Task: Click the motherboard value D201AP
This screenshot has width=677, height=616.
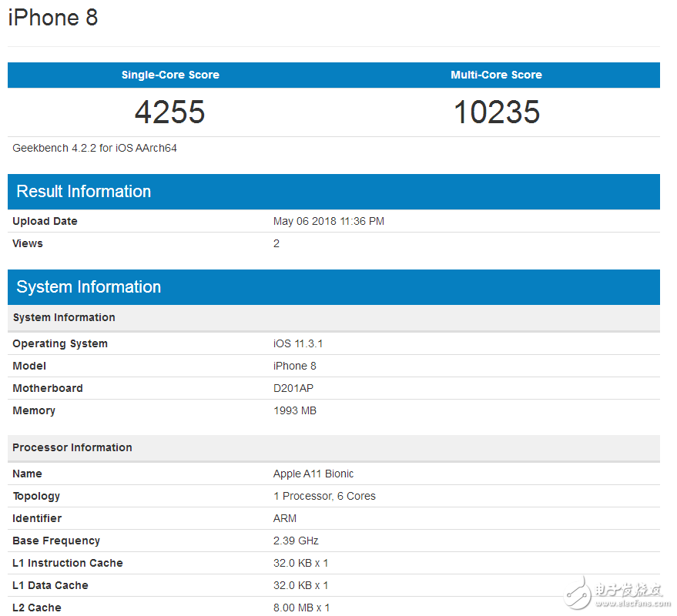Action: pyautogui.click(x=293, y=388)
